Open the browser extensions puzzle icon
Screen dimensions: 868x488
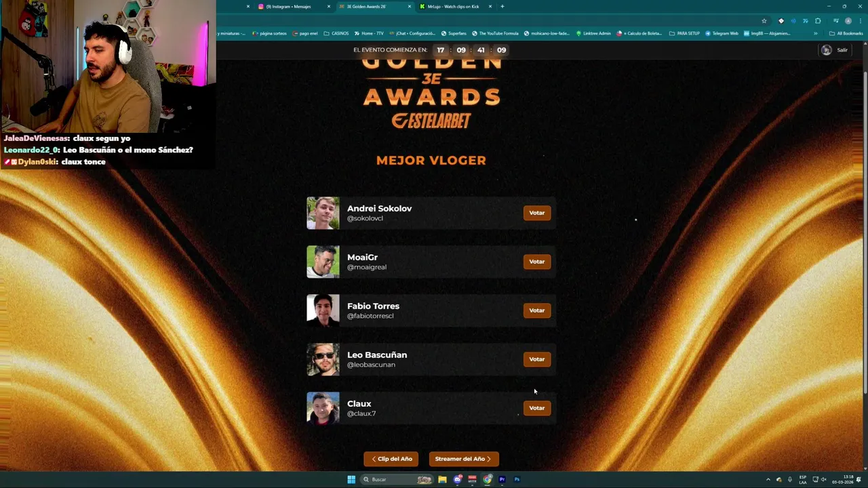click(818, 21)
